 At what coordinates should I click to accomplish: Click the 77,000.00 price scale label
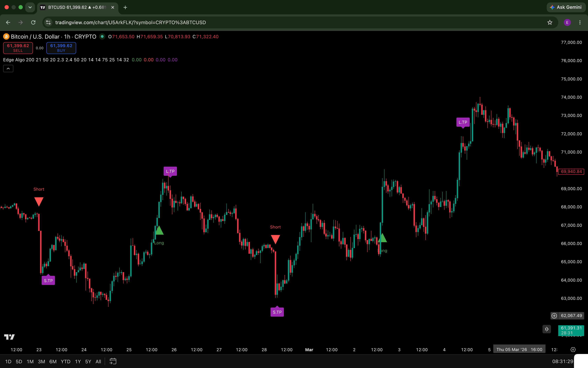point(571,42)
